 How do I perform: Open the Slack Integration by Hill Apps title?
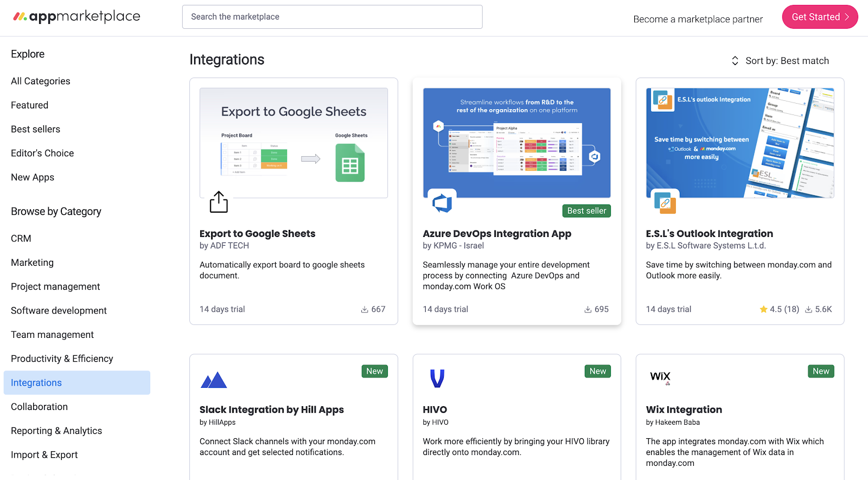(272, 409)
